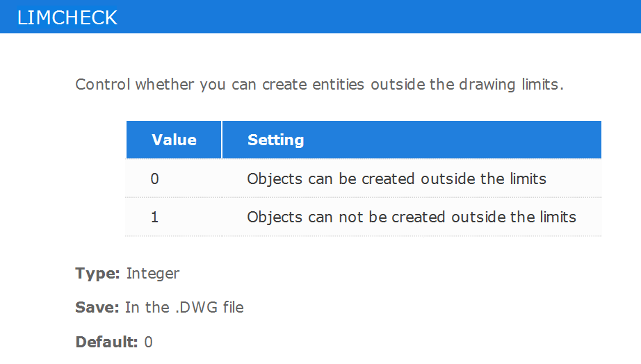Click the bold Save: label

[97, 307]
